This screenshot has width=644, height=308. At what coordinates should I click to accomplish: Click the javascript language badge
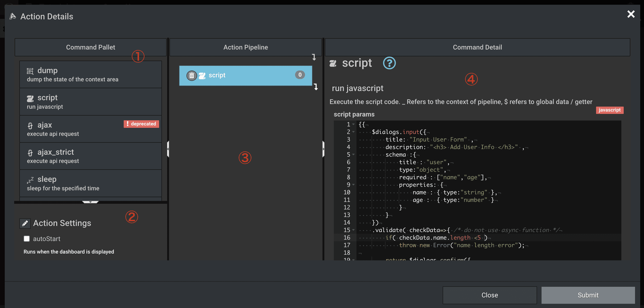[610, 110]
